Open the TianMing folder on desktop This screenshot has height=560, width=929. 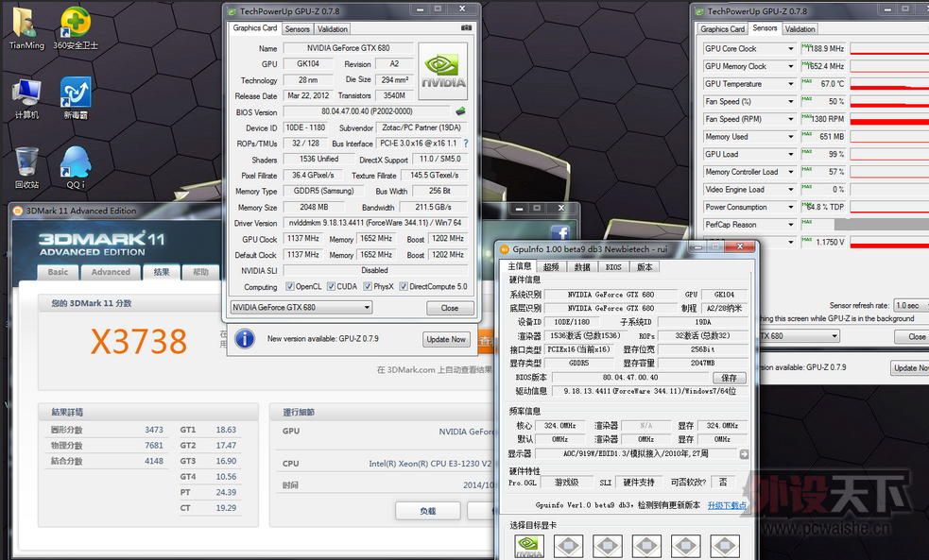tap(26, 28)
